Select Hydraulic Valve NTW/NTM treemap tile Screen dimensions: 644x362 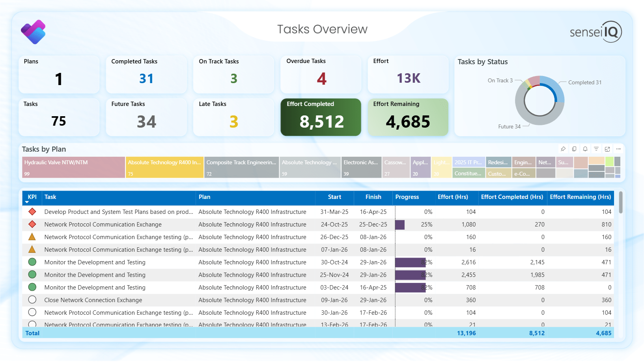[x=74, y=167]
